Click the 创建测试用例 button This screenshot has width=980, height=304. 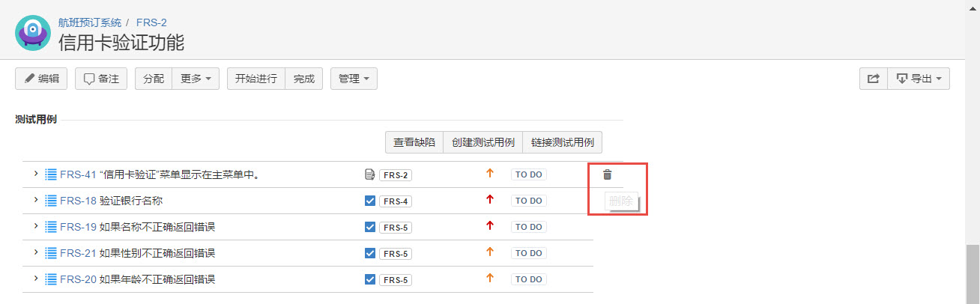pyautogui.click(x=483, y=142)
